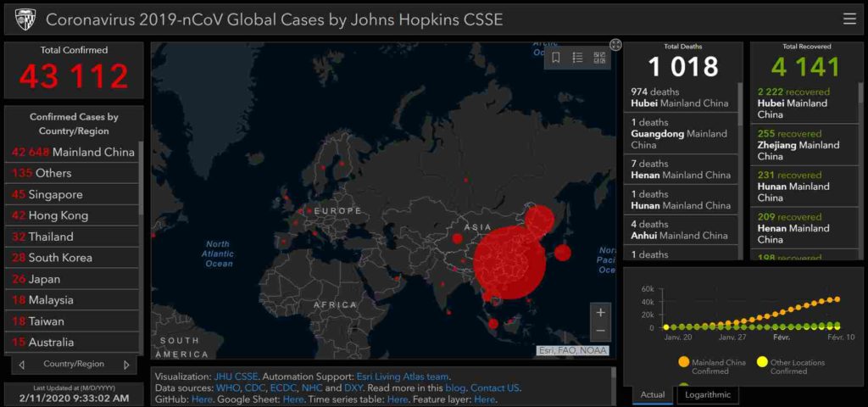Open the NHC data source link
Screen dimensions: 868x407
pyautogui.click(x=312, y=387)
